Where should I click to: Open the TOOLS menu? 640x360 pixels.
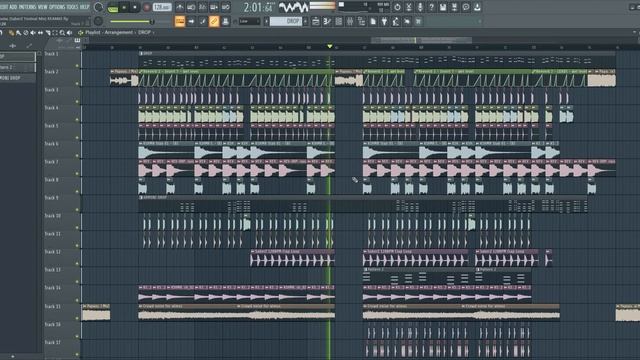[x=72, y=7]
